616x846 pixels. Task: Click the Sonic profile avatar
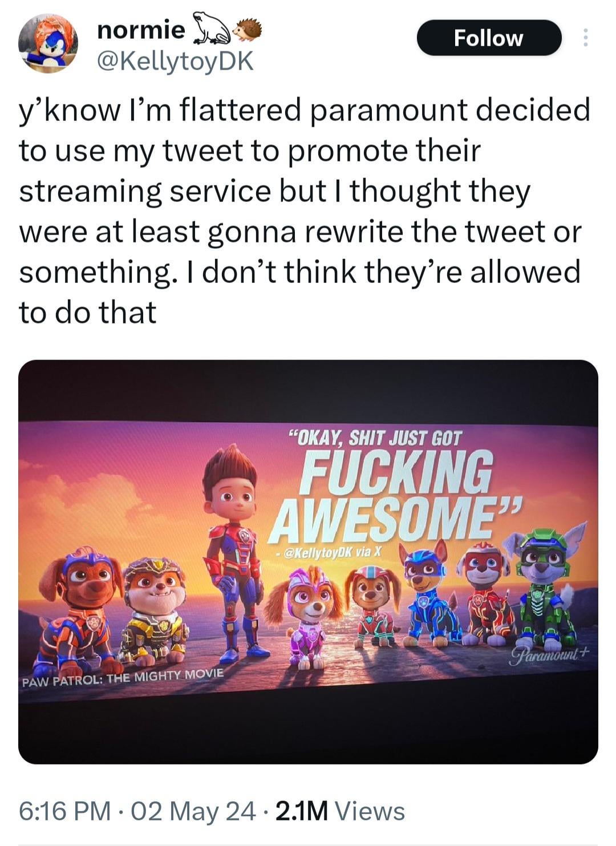[x=48, y=44]
